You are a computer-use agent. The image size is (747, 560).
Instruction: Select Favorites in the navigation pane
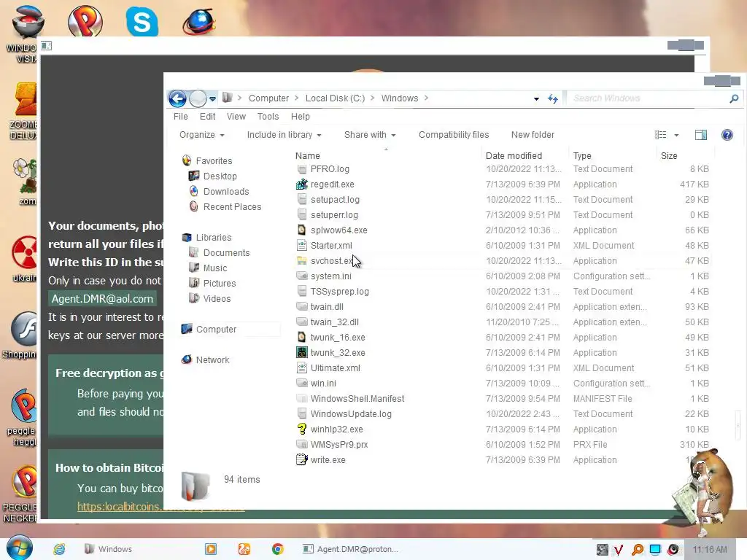coord(214,161)
